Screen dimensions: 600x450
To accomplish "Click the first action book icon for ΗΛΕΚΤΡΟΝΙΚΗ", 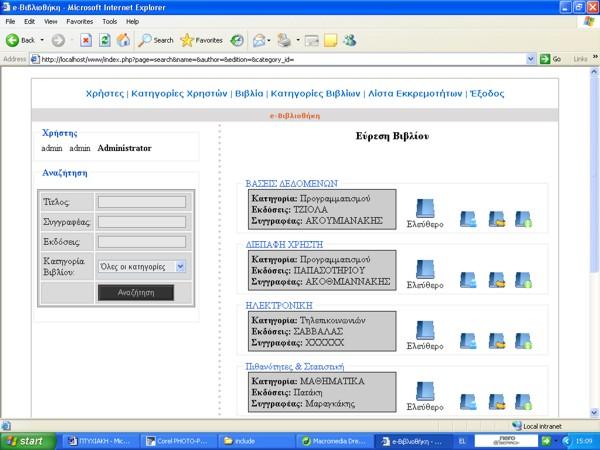I will pyautogui.click(x=468, y=341).
